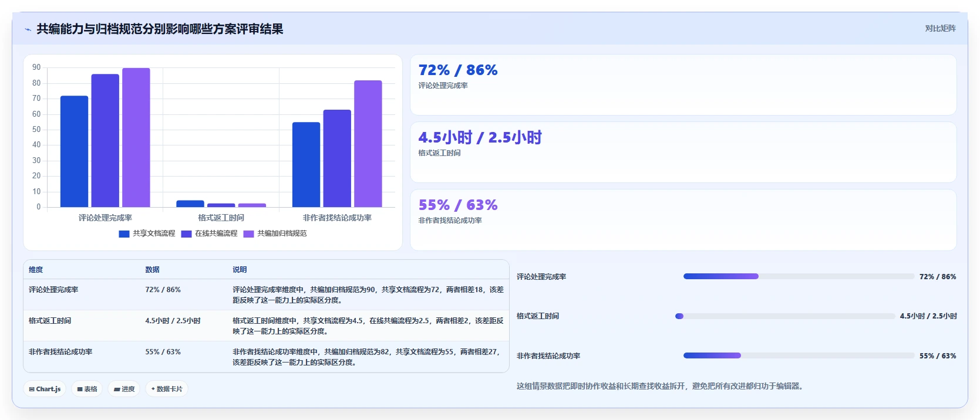The height and width of the screenshot is (420, 980).
Task: Click the footer note about 即时协作收益
Action: (x=659, y=386)
